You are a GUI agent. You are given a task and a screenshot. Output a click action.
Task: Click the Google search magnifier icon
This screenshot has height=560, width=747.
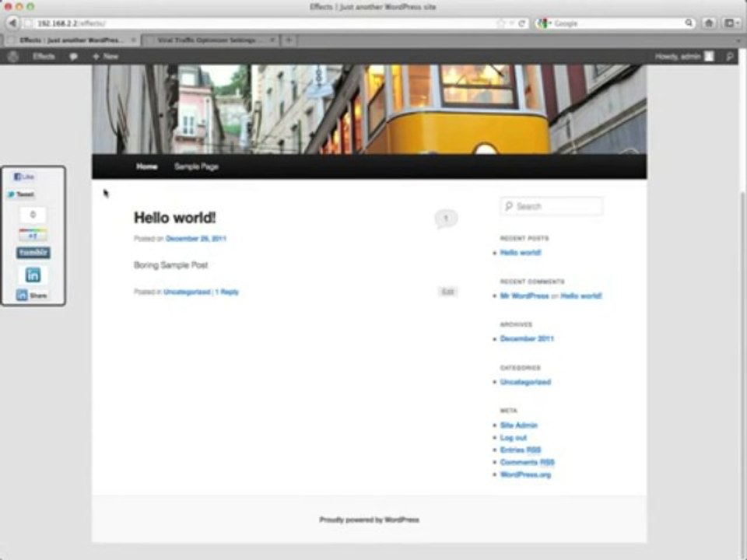tap(689, 23)
